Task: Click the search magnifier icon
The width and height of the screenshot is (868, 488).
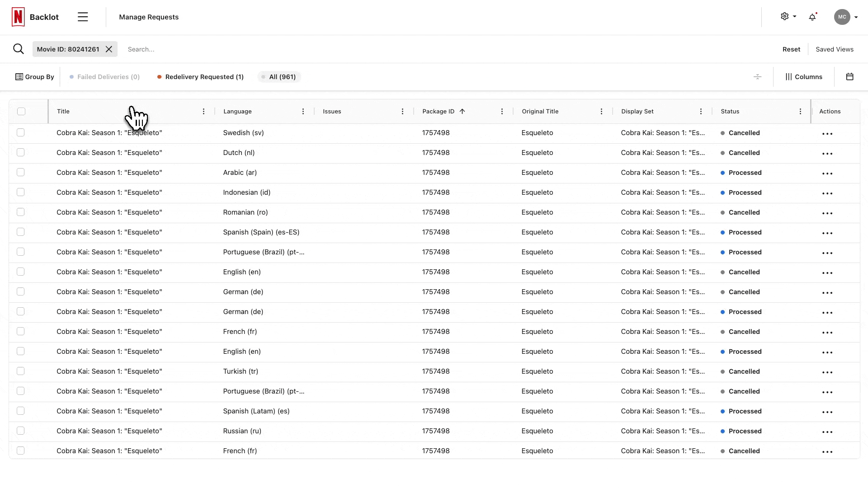Action: click(x=19, y=49)
